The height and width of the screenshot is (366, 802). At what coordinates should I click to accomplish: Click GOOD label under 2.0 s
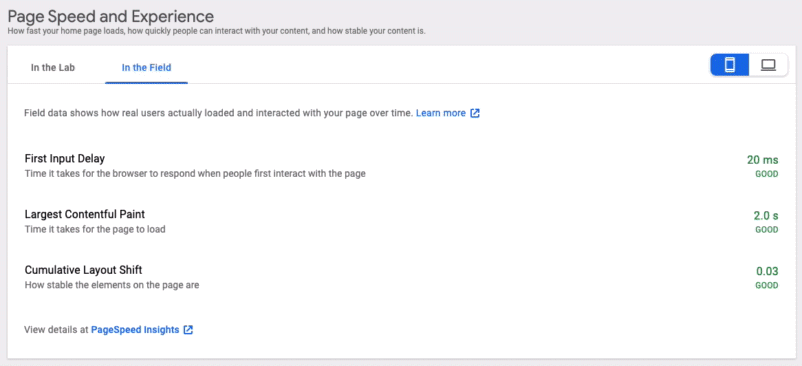(767, 230)
